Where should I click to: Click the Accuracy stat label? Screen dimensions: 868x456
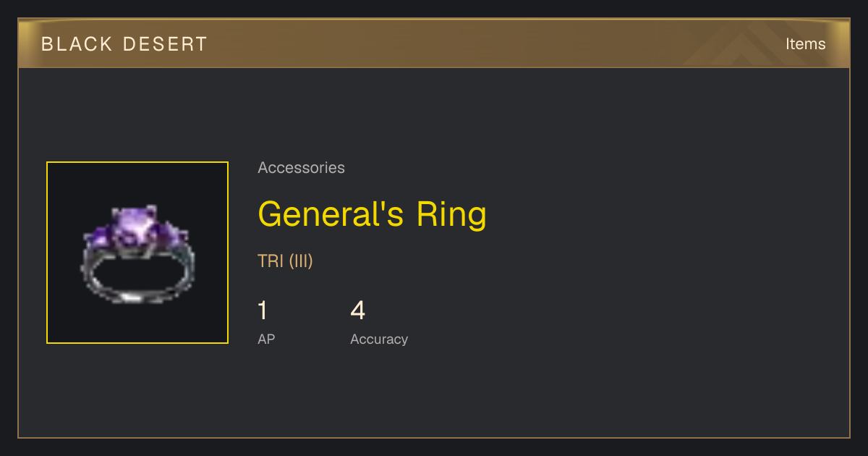(379, 339)
